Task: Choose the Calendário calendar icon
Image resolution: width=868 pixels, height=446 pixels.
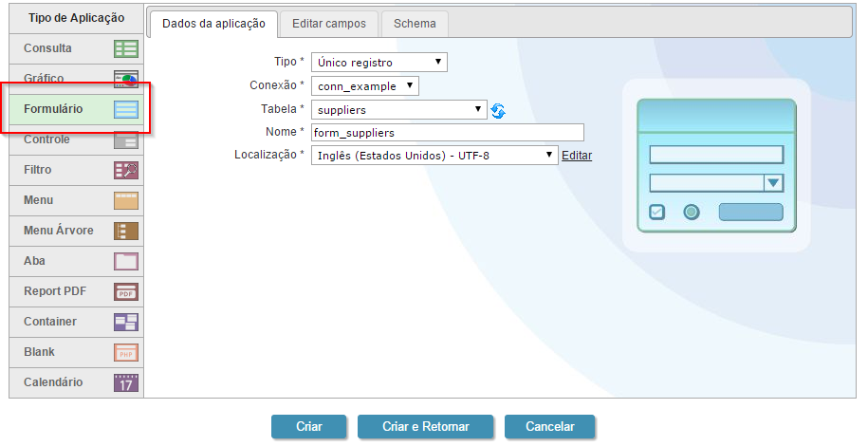Action: (125, 382)
